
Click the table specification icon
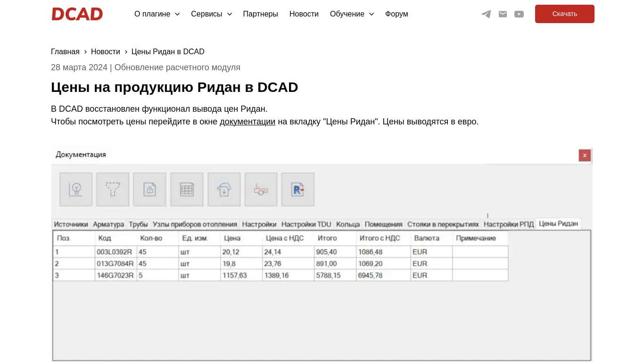tap(187, 189)
